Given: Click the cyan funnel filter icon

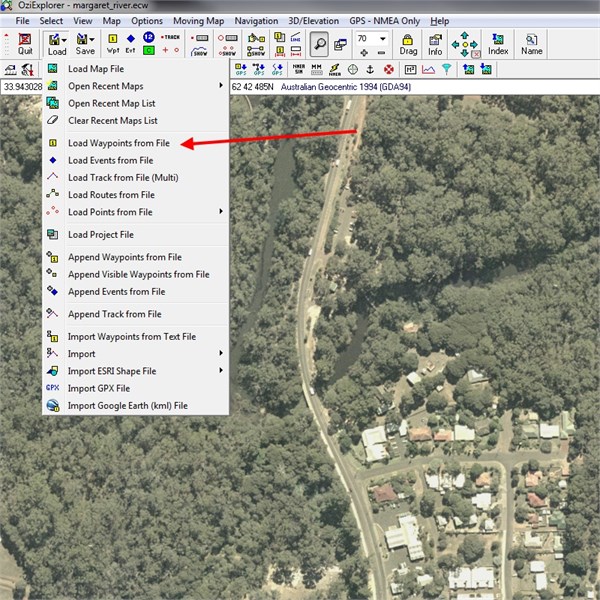Looking at the screenshot, I should [446, 69].
